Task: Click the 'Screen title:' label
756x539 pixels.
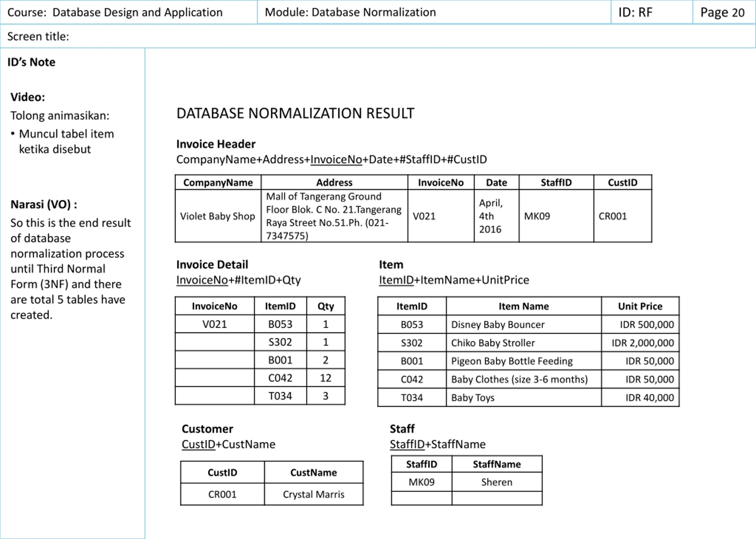Action: coord(38,36)
